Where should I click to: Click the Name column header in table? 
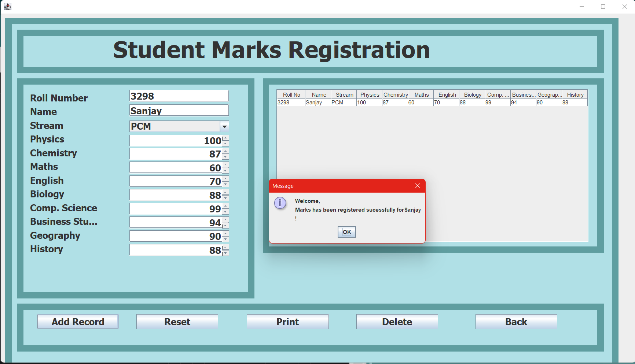coord(319,94)
